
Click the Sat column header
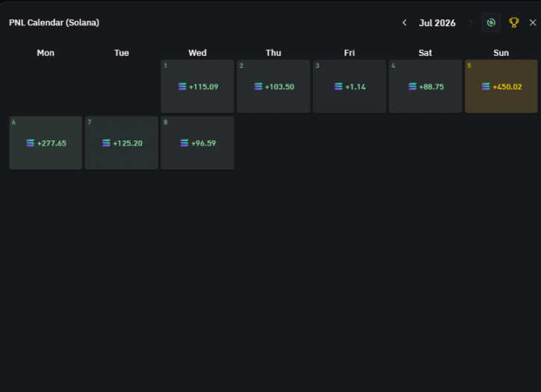[425, 53]
